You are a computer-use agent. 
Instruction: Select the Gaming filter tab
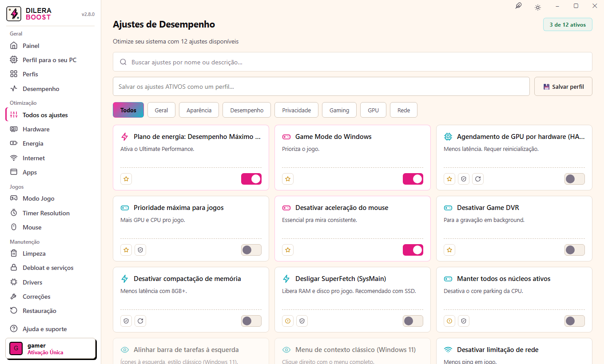tap(339, 110)
